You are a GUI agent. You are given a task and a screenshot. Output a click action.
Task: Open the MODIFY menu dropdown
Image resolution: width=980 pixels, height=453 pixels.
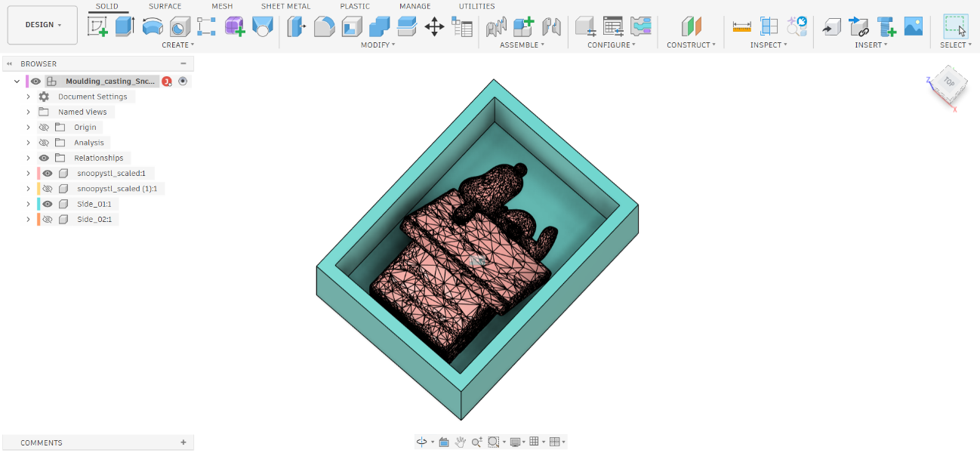click(x=378, y=45)
